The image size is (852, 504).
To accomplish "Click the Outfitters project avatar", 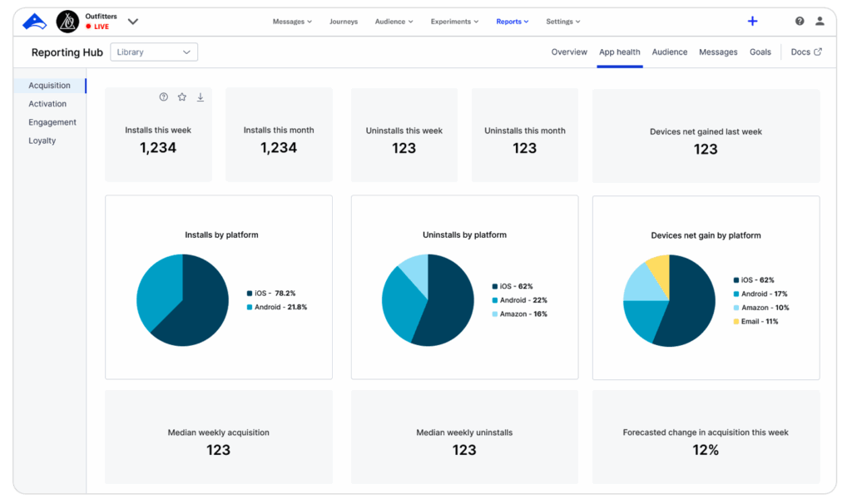I will (67, 22).
